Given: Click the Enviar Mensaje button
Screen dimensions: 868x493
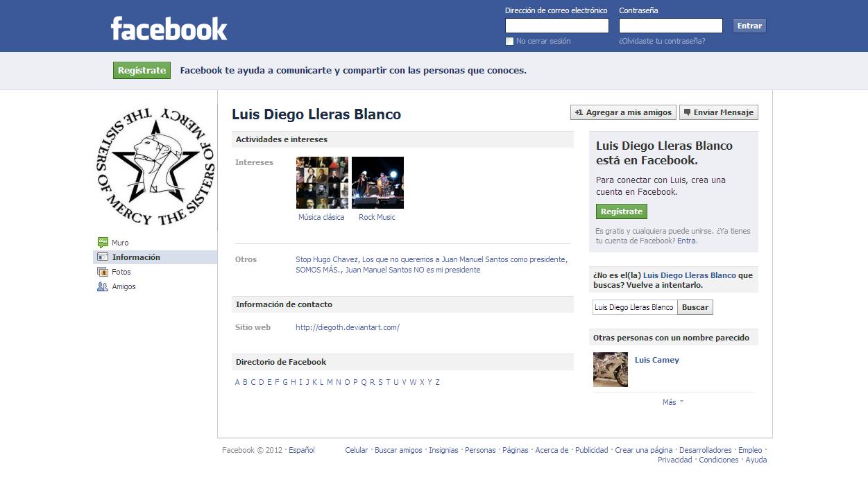Looking at the screenshot, I should click(719, 112).
